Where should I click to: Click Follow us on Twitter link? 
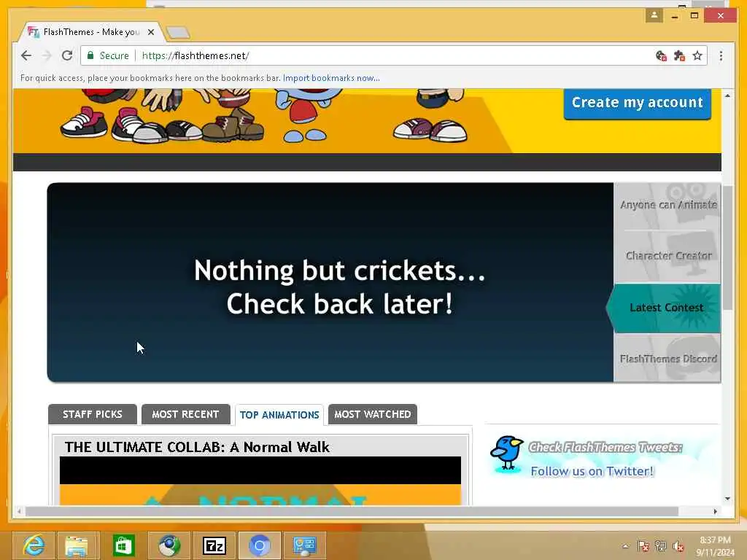pos(592,472)
